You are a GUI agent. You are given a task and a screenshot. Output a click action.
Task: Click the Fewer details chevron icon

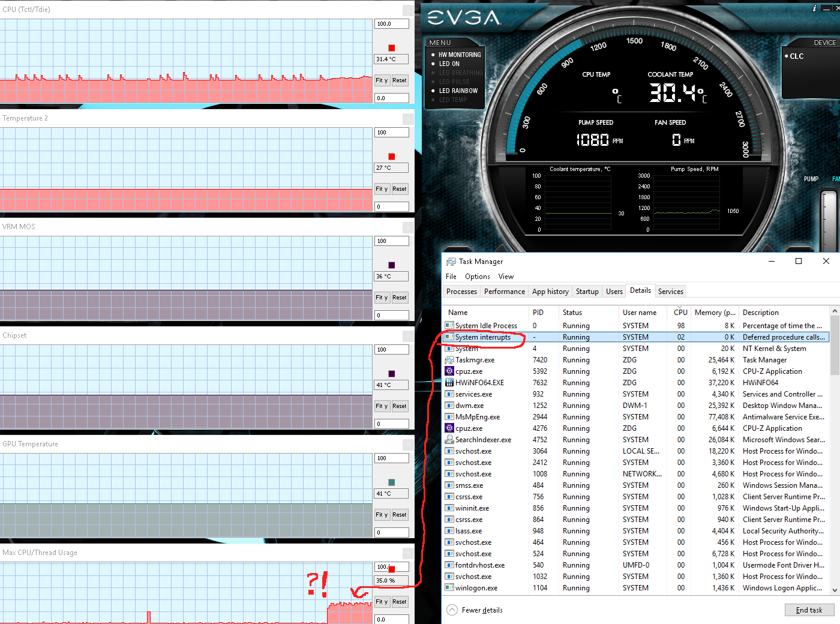pos(452,610)
